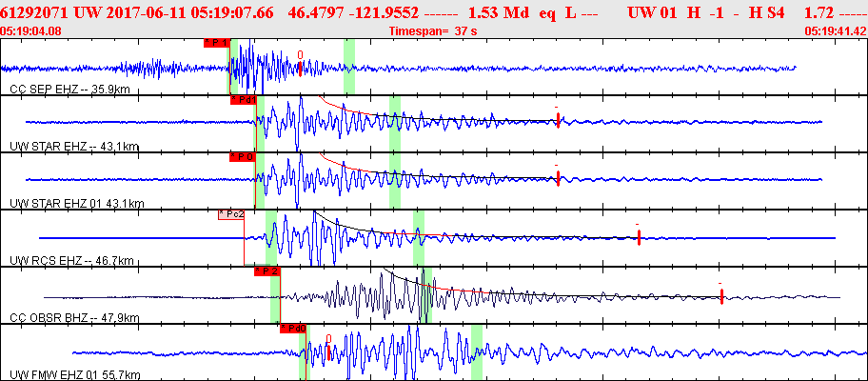Click the red coda end marker on RCS trace
This screenshot has height=381, width=868.
tap(639, 237)
